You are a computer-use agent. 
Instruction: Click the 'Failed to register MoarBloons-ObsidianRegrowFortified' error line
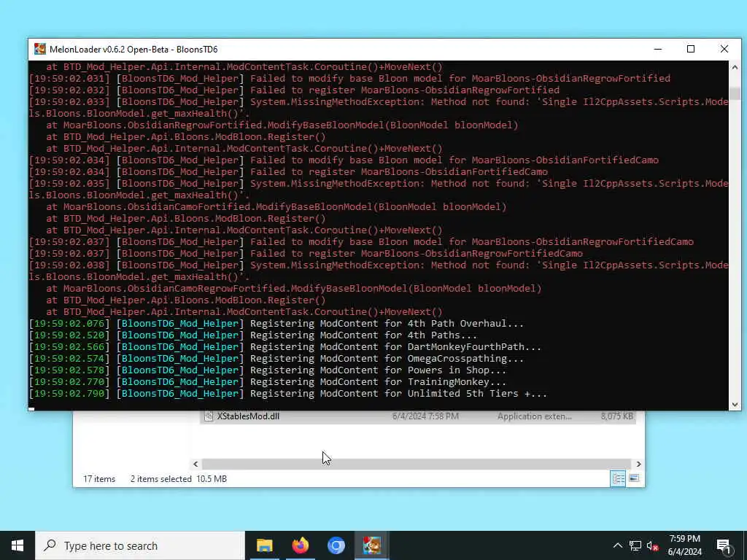(x=294, y=90)
